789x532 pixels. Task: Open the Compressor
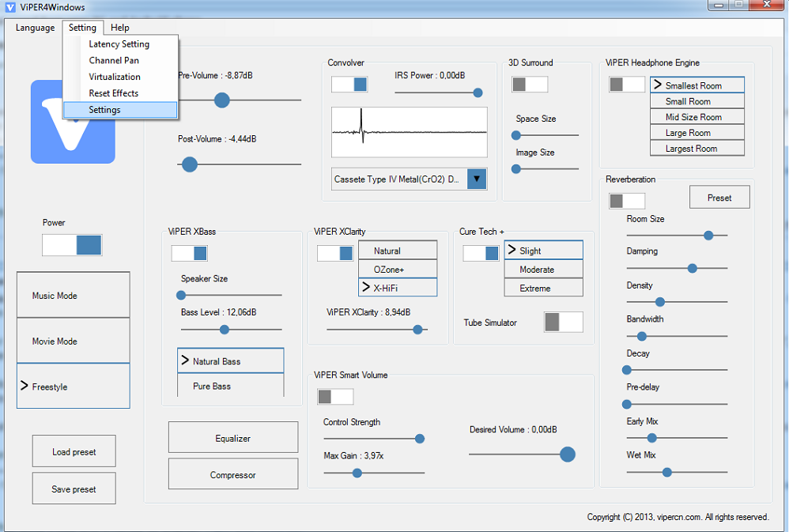[x=233, y=474]
